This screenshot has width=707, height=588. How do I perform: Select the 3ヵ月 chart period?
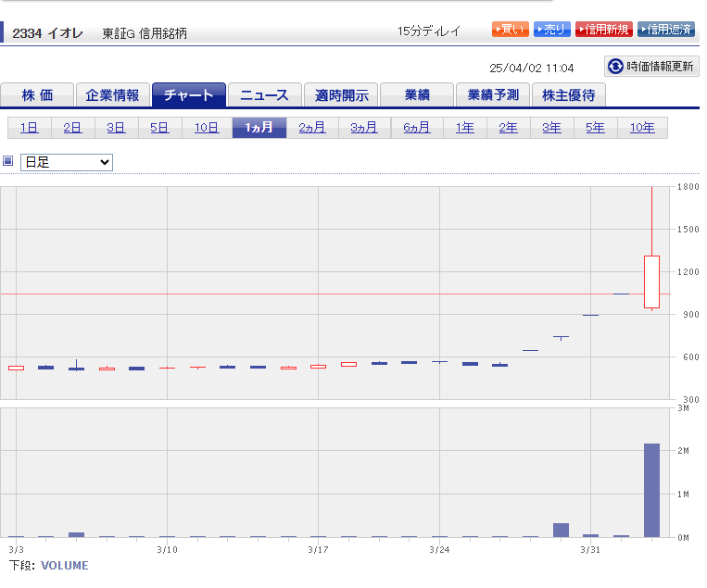coord(364,128)
